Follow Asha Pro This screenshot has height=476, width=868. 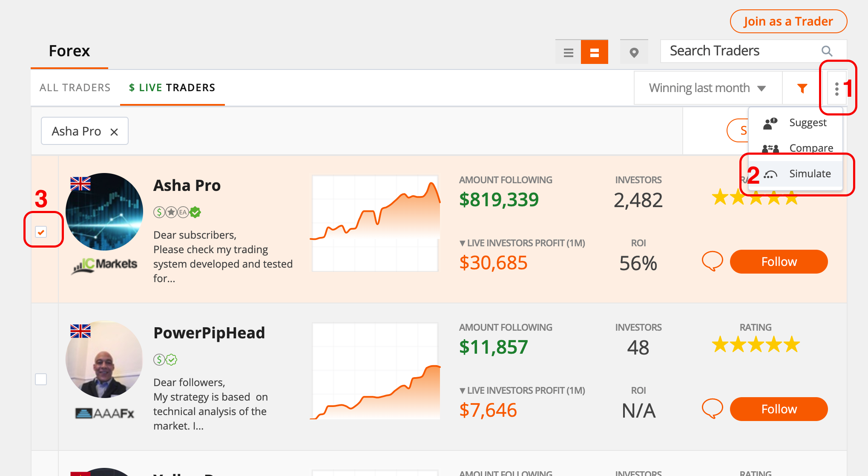click(x=779, y=262)
